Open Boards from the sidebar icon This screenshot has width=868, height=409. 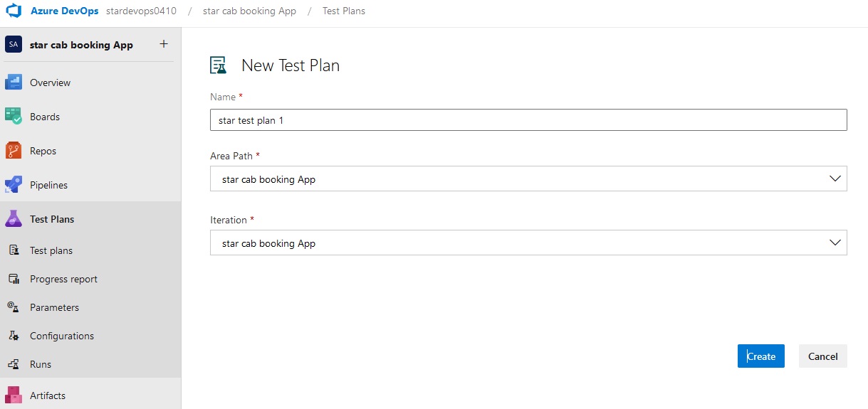pos(14,117)
